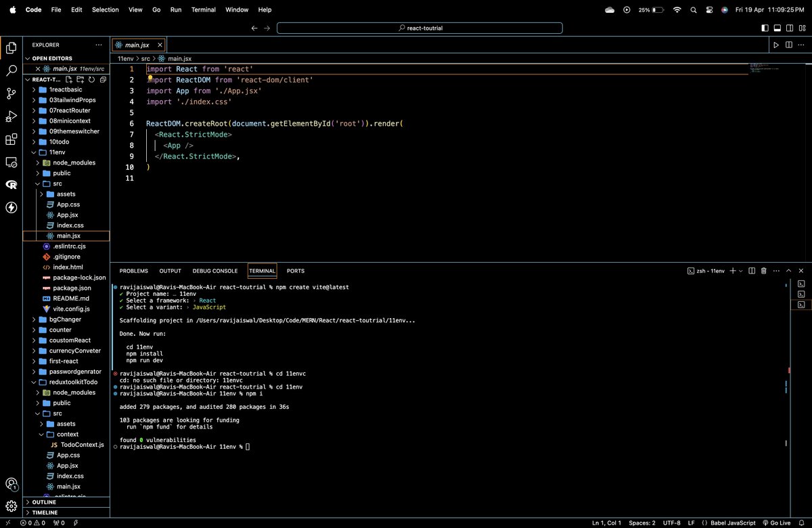Click Ln 1, Col 1 to go to line
Screen dimensions: 812x528
[x=606, y=523]
